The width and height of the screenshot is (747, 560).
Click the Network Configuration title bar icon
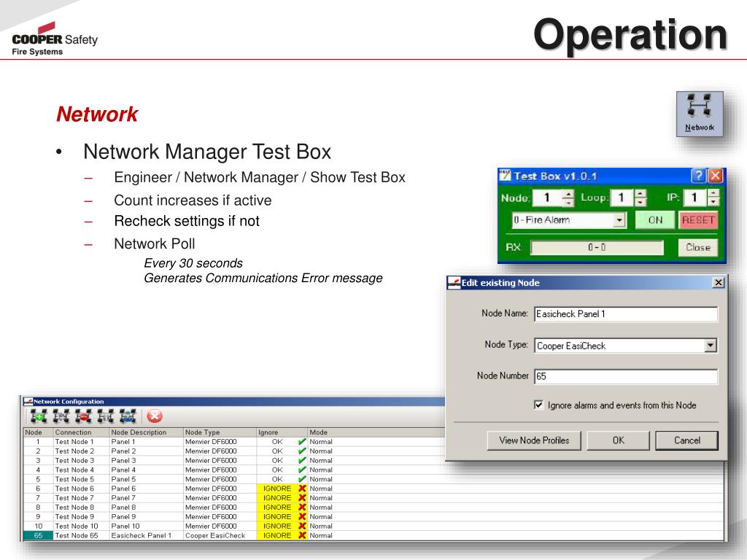click(x=28, y=402)
